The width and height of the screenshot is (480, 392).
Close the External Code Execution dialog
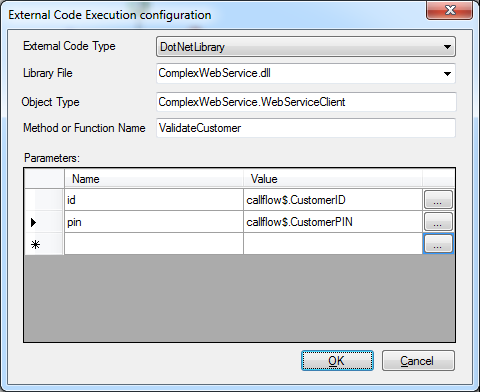[450, 10]
